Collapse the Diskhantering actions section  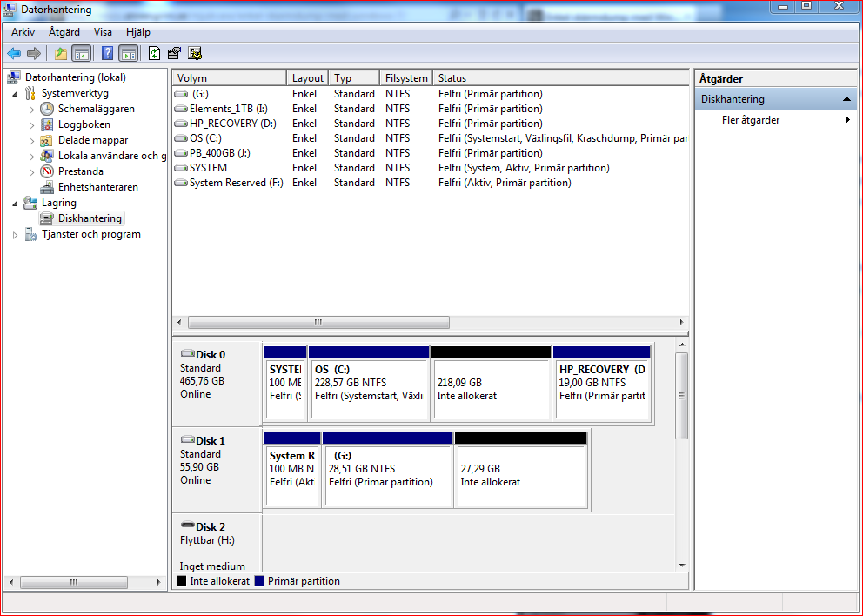click(846, 100)
